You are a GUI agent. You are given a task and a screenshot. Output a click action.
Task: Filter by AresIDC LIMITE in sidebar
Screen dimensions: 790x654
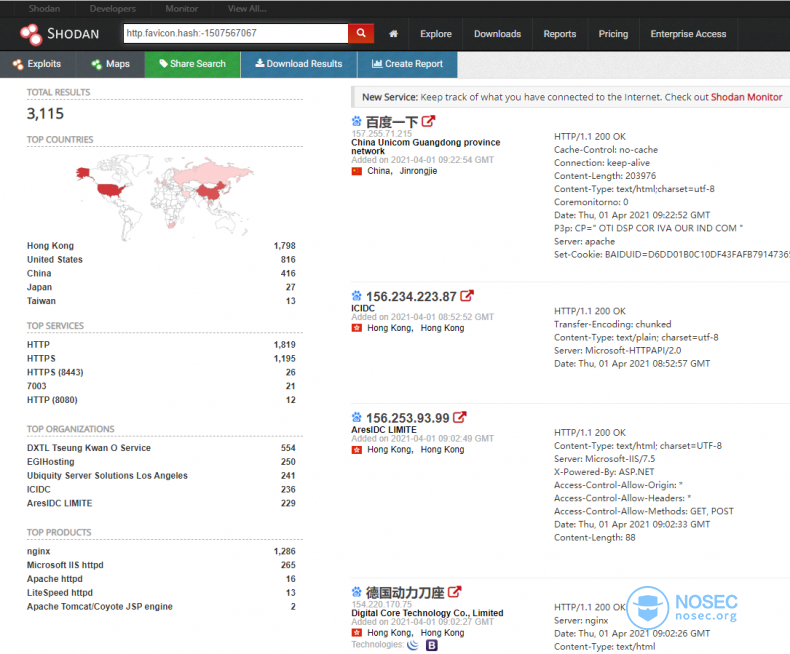coord(59,503)
